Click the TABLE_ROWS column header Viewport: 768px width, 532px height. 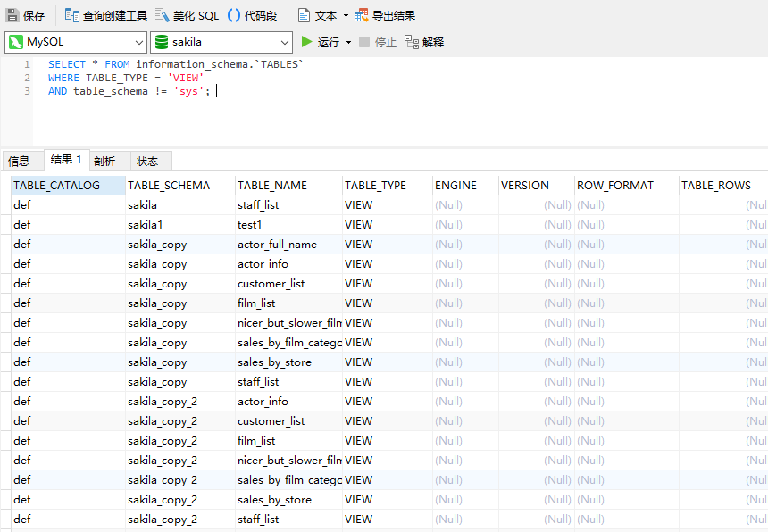[723, 186]
